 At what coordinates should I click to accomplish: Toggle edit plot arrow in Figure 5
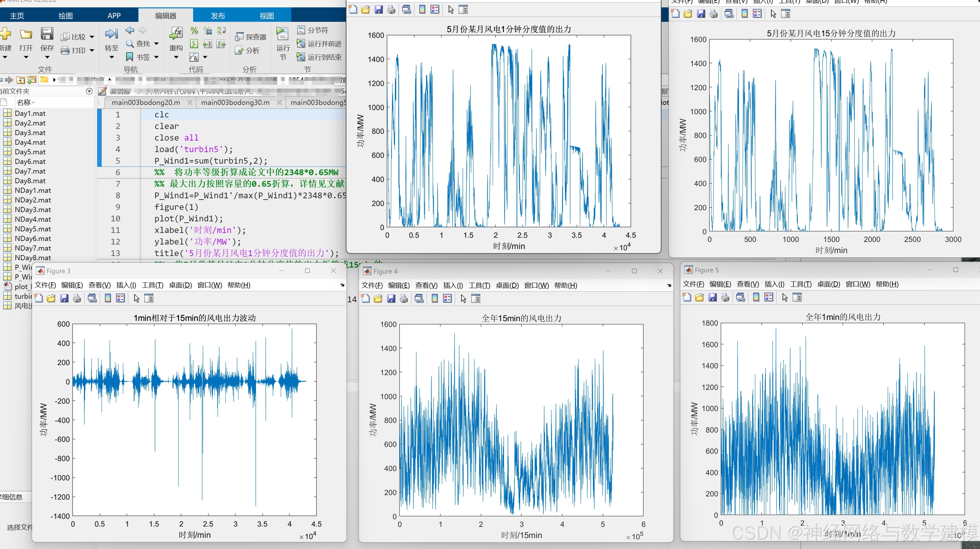[x=784, y=297]
